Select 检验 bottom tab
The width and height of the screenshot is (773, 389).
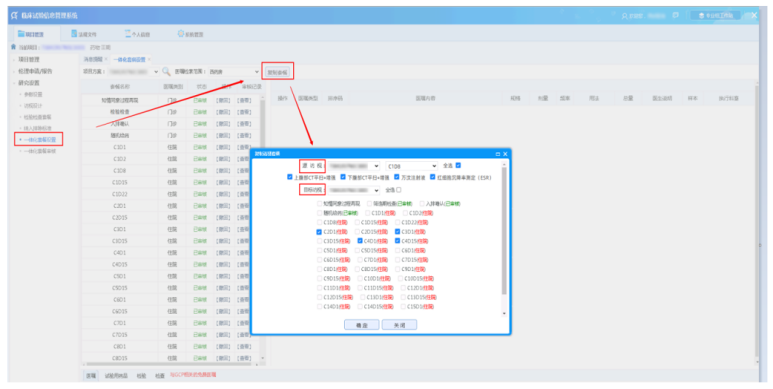(x=141, y=376)
